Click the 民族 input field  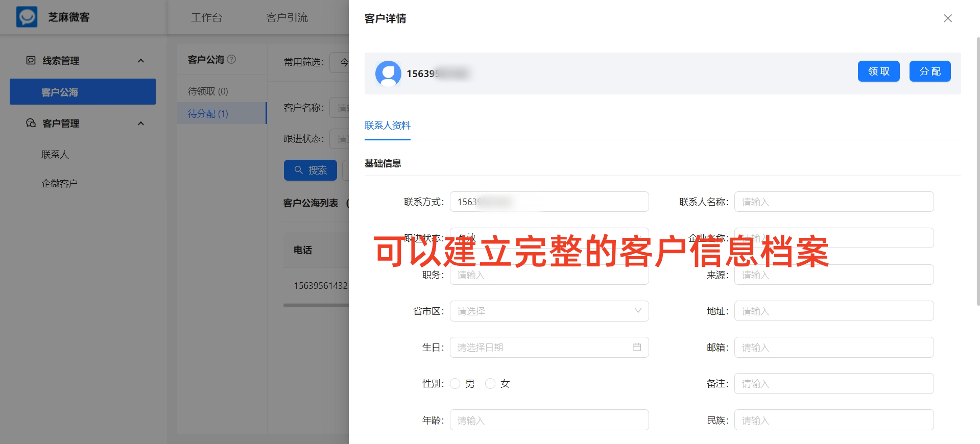click(834, 420)
